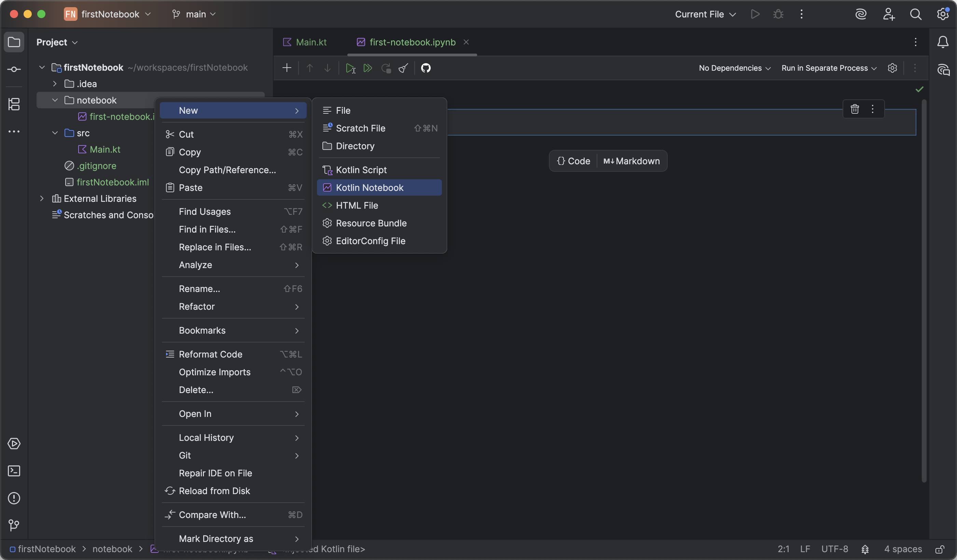Select .gitignore file in project tree

coord(96,166)
